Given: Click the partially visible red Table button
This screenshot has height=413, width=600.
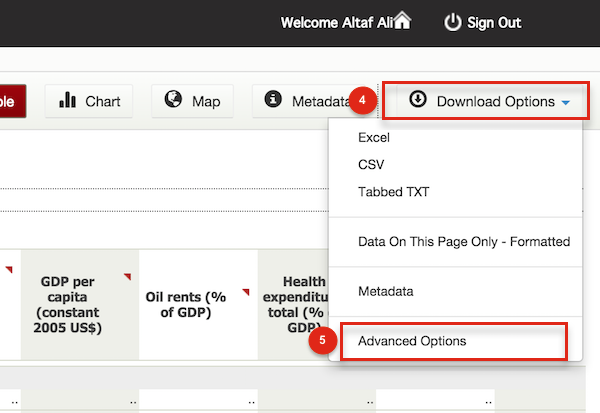Looking at the screenshot, I should tap(12, 101).
